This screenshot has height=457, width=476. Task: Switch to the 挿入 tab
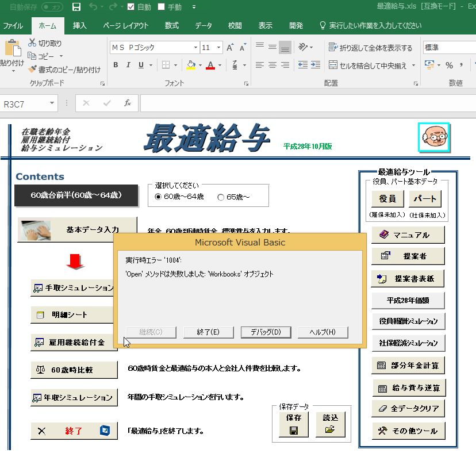[79, 25]
